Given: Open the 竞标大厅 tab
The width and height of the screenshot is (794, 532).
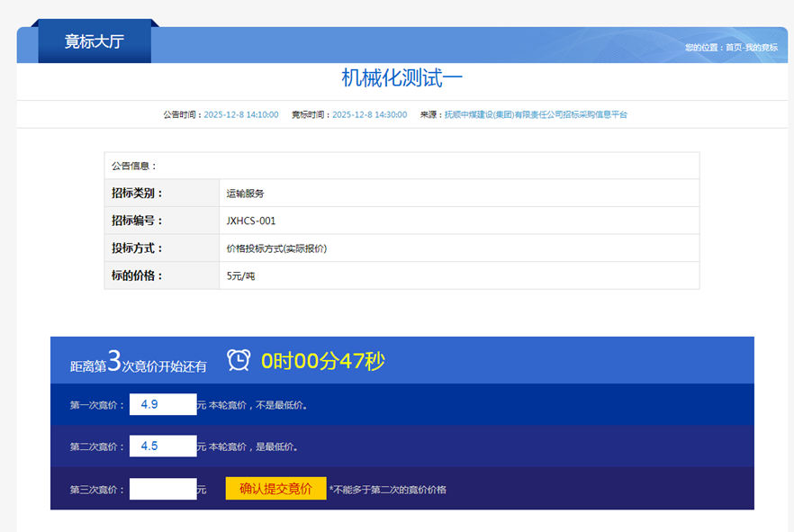Looking at the screenshot, I should (x=95, y=41).
